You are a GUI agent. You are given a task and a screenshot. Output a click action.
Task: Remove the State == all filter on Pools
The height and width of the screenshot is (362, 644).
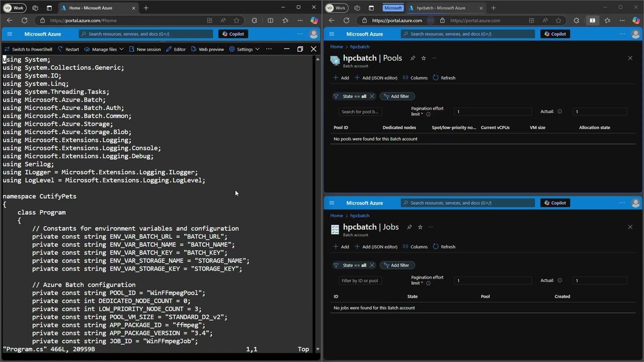372,96
